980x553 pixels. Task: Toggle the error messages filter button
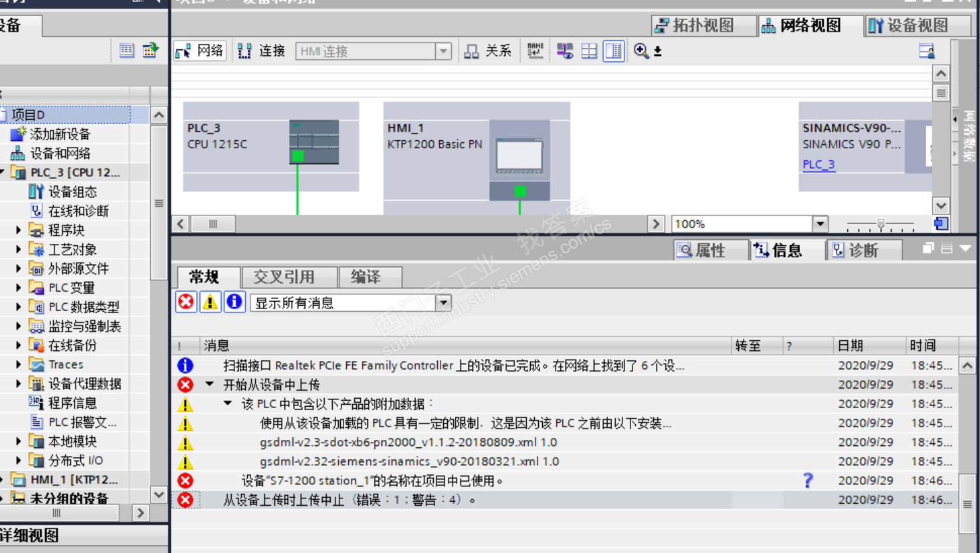tap(186, 302)
